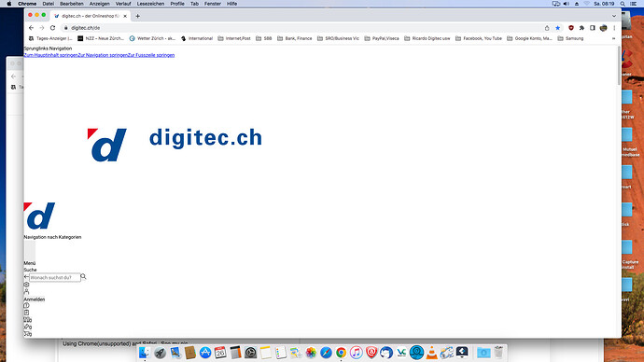Open a new tab with plus button
Image resolution: width=644 pixels, height=362 pixels.
click(x=137, y=16)
